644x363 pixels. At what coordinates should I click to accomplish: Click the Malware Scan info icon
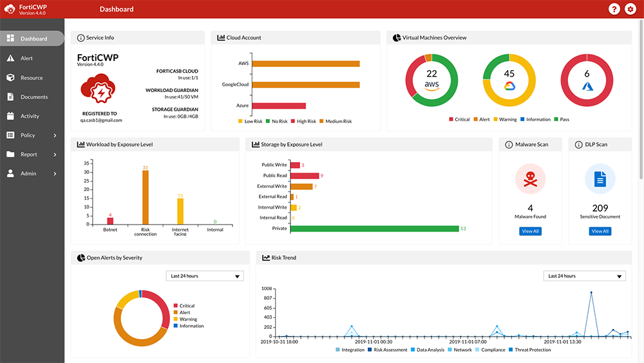tap(509, 145)
